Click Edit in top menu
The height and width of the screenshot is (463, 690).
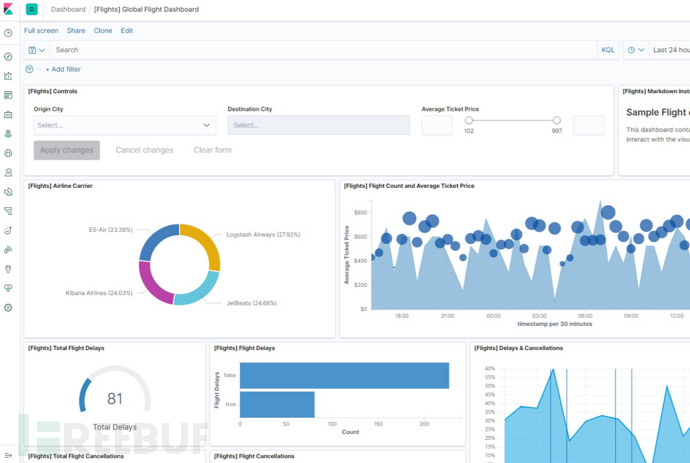click(127, 30)
